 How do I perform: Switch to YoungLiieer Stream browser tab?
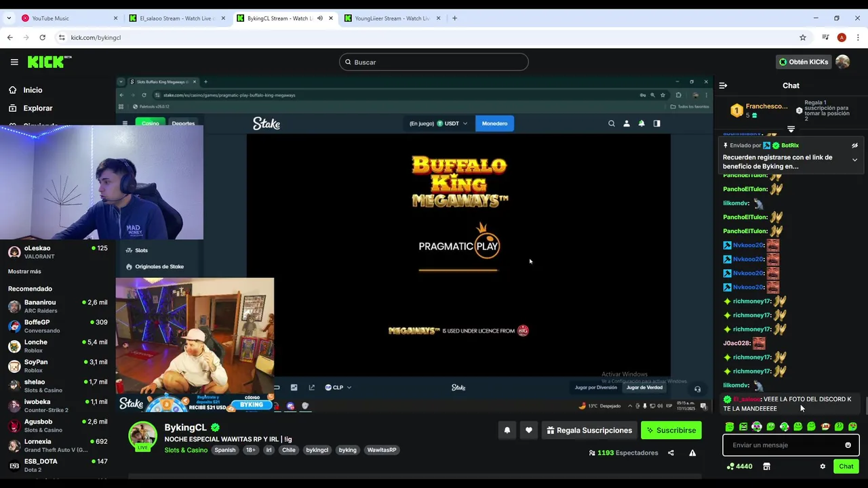(392, 18)
